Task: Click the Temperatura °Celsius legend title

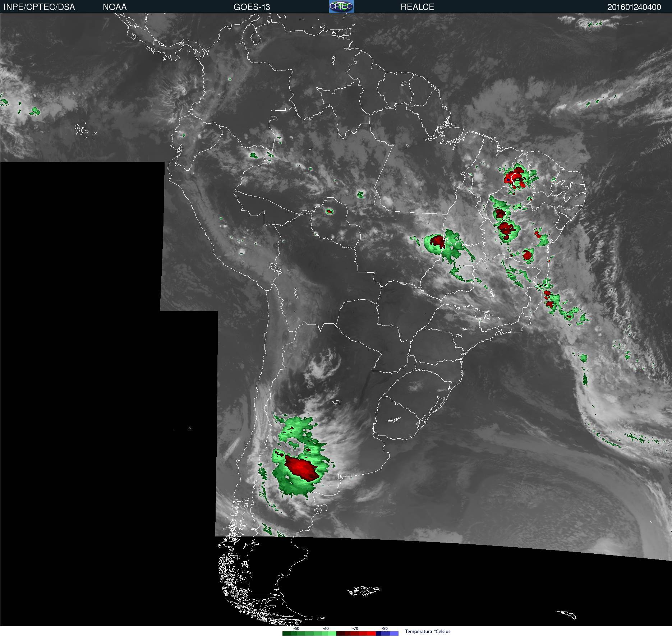Action: tap(428, 631)
